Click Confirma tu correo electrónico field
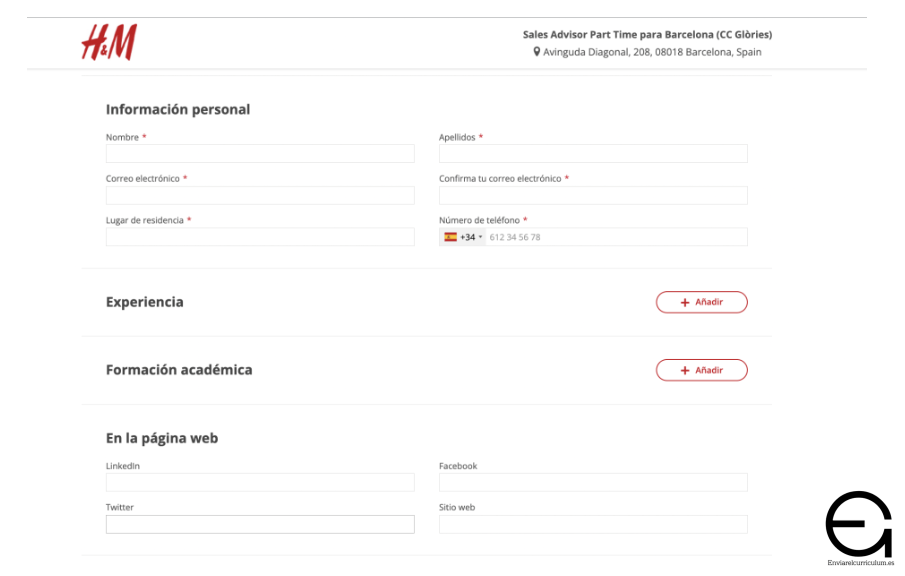This screenshot has height=576, width=905. 593,195
